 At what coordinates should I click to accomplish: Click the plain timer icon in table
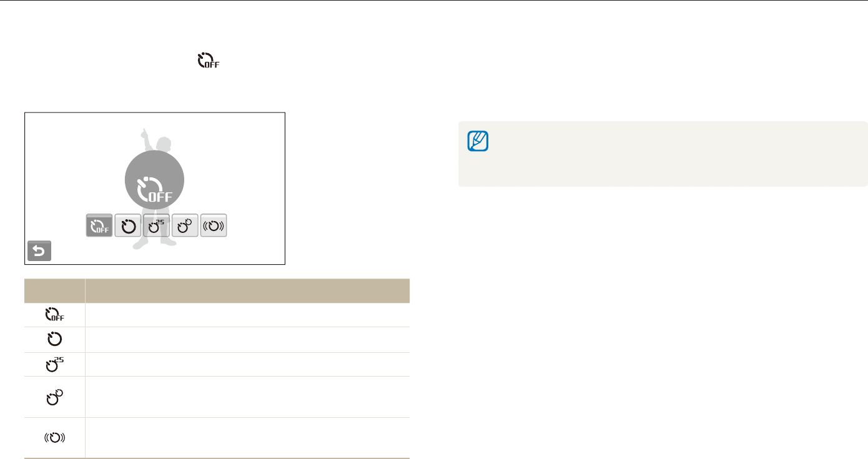pos(55,340)
